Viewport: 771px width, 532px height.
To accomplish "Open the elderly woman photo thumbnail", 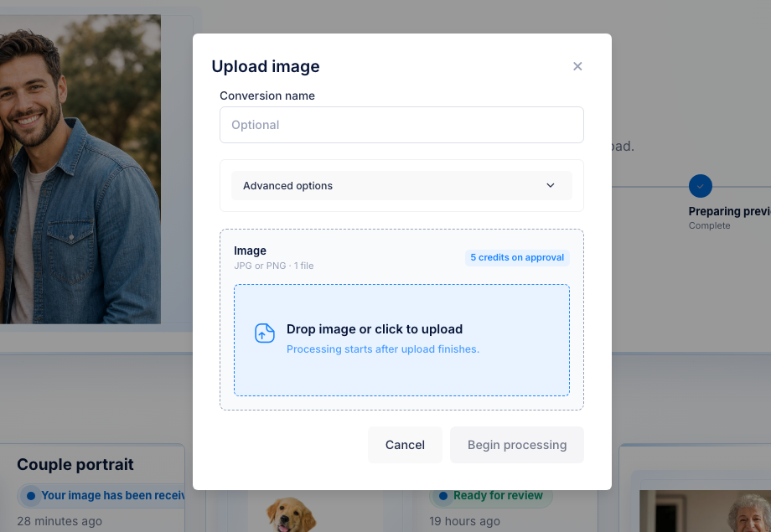I will [x=705, y=511].
